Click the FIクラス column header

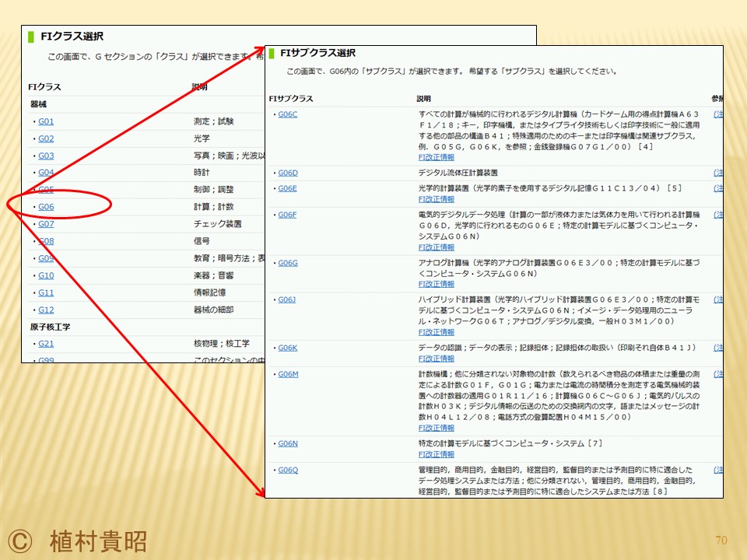pos(45,87)
